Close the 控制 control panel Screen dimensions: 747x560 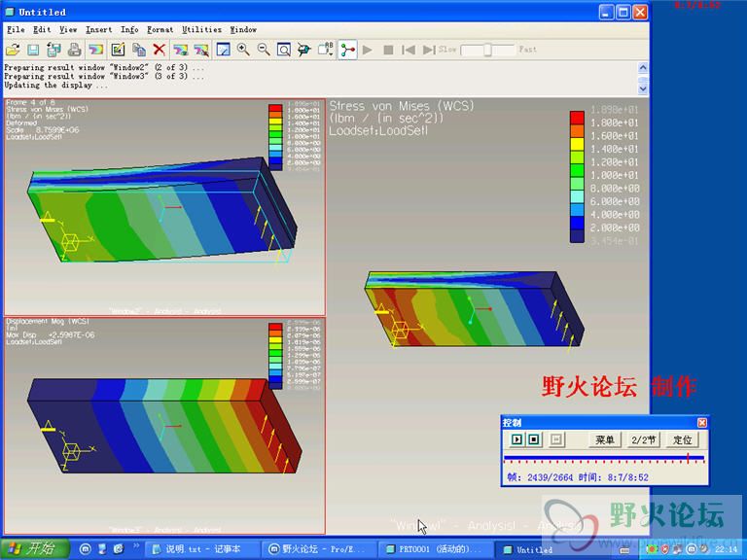tap(701, 422)
